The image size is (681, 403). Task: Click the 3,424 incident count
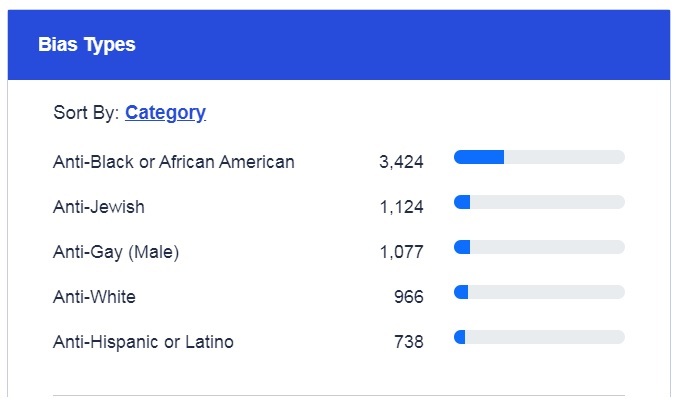[401, 162]
